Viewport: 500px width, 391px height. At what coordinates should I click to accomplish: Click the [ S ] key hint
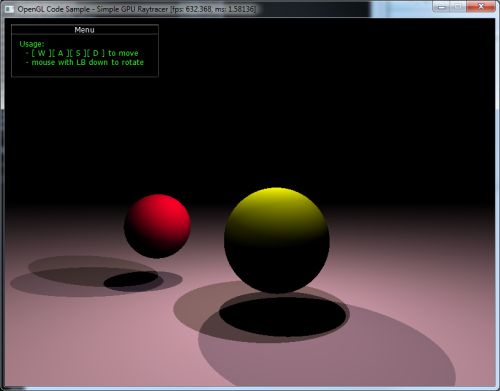click(x=78, y=53)
